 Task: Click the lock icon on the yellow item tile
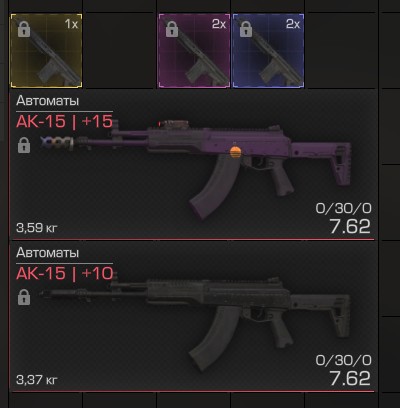point(24,29)
